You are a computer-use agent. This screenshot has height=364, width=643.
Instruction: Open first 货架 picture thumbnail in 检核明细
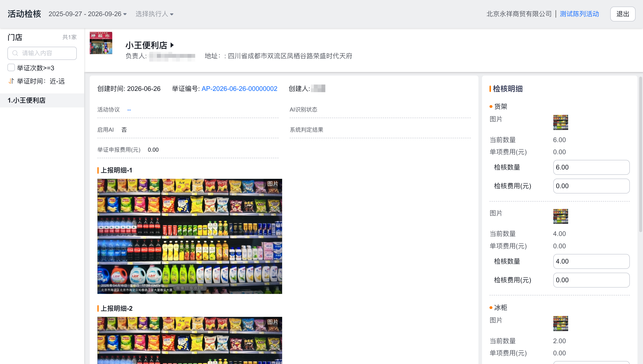[x=560, y=122]
